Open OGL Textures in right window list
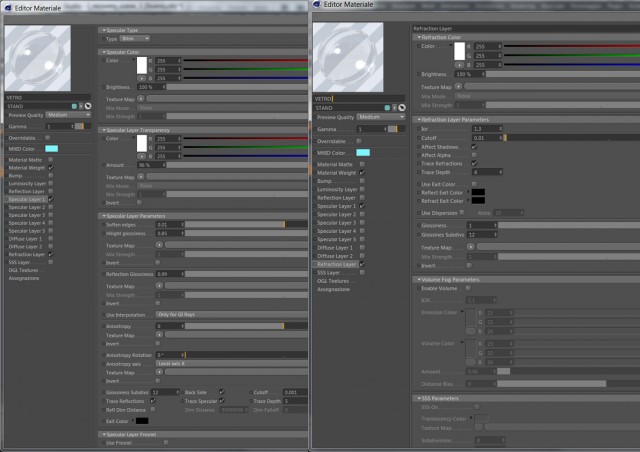This screenshot has height=452, width=640. 333,281
